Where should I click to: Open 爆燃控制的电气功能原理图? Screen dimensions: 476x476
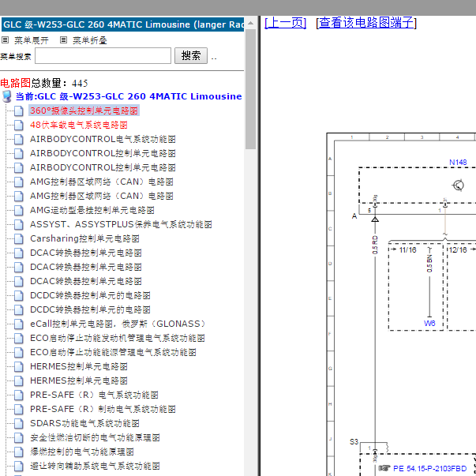[82, 452]
